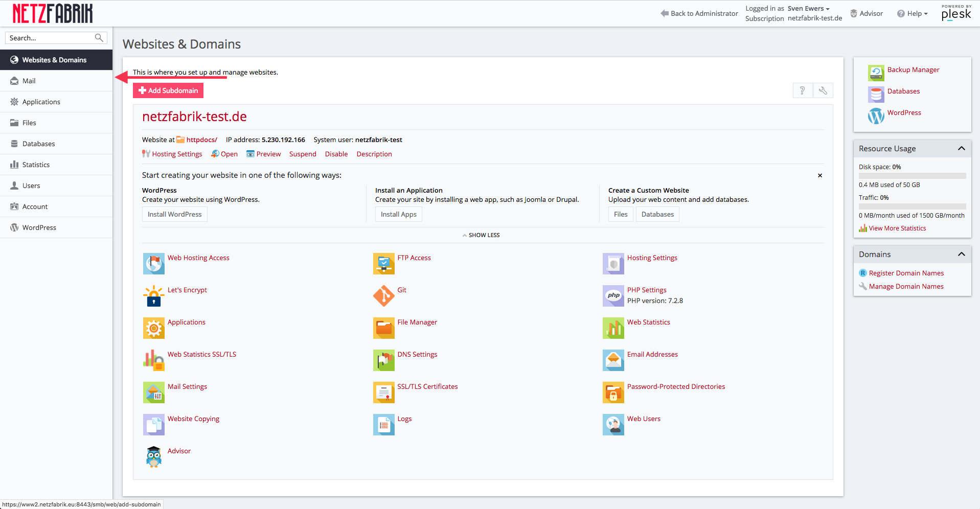
Task: Expand the Help dropdown menu
Action: tap(913, 14)
